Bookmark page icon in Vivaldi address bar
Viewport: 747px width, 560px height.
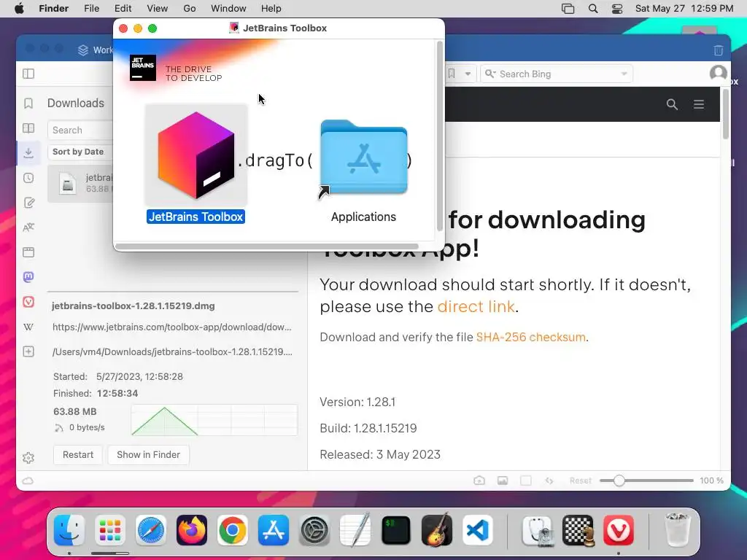(452, 74)
